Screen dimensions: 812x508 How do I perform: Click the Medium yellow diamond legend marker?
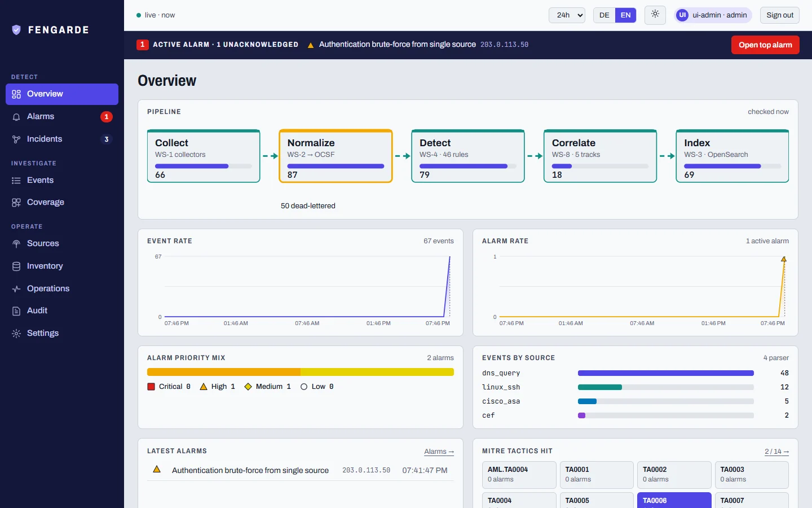pos(248,387)
